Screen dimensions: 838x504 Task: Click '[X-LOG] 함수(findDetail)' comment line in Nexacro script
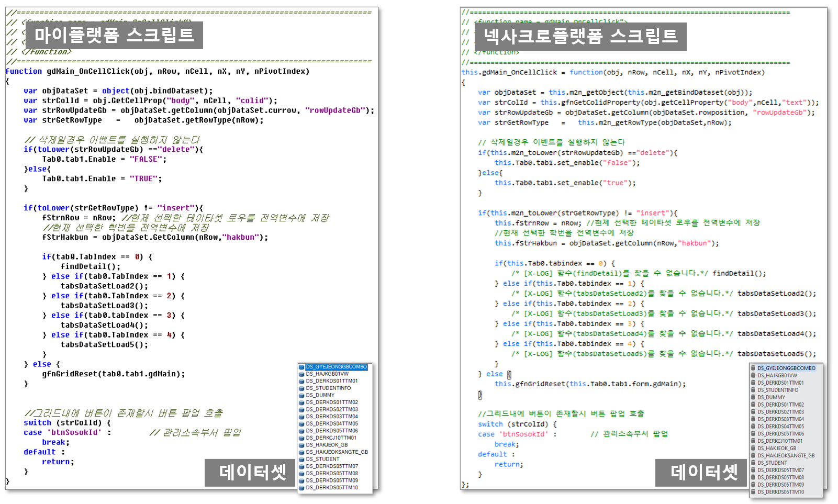click(x=639, y=273)
